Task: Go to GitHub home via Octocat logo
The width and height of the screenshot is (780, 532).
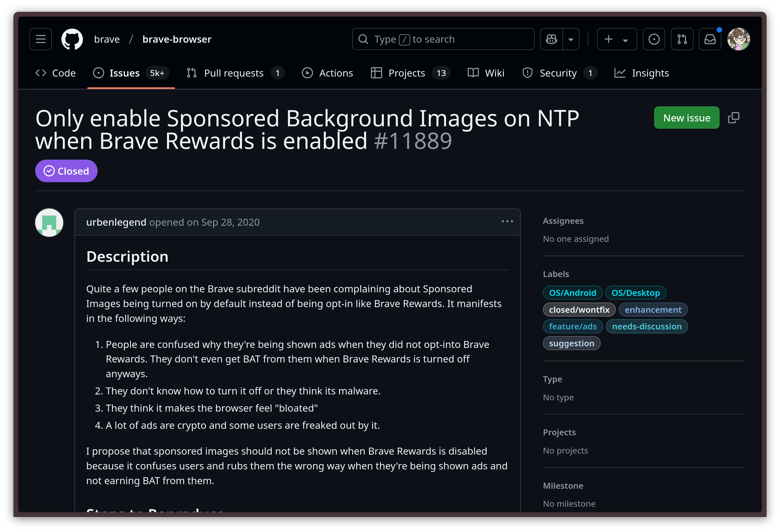Action: pyautogui.click(x=72, y=39)
